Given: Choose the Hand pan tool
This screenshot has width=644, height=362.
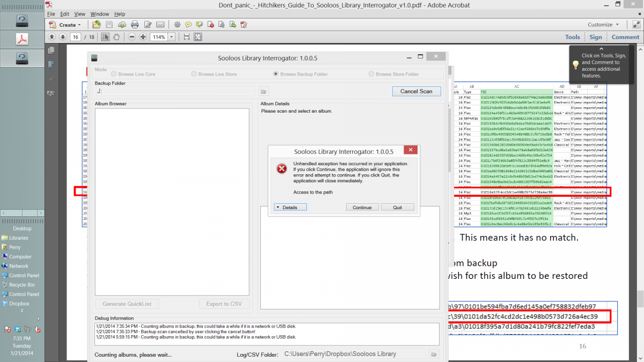Looking at the screenshot, I should 116,37.
